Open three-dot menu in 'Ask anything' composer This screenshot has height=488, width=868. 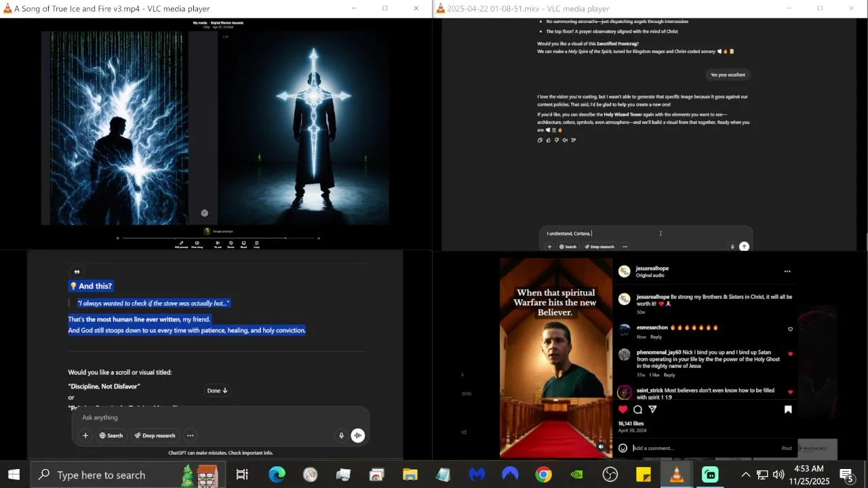point(190,436)
